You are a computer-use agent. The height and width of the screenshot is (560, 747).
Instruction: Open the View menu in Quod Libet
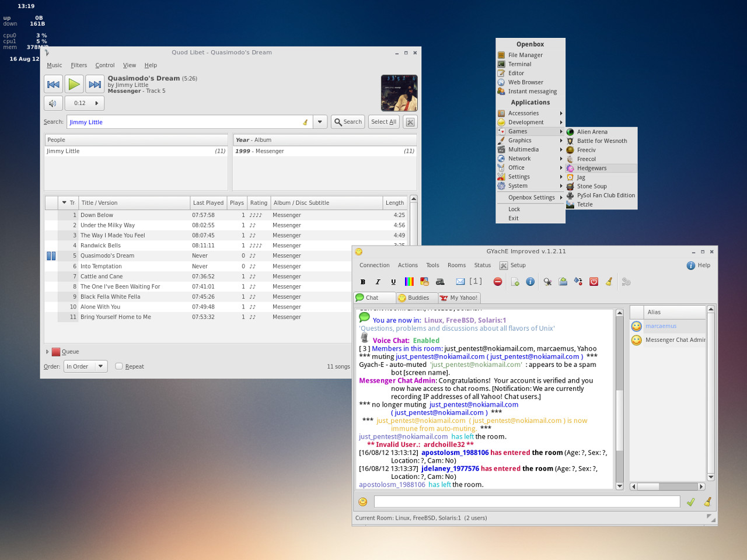tap(130, 65)
